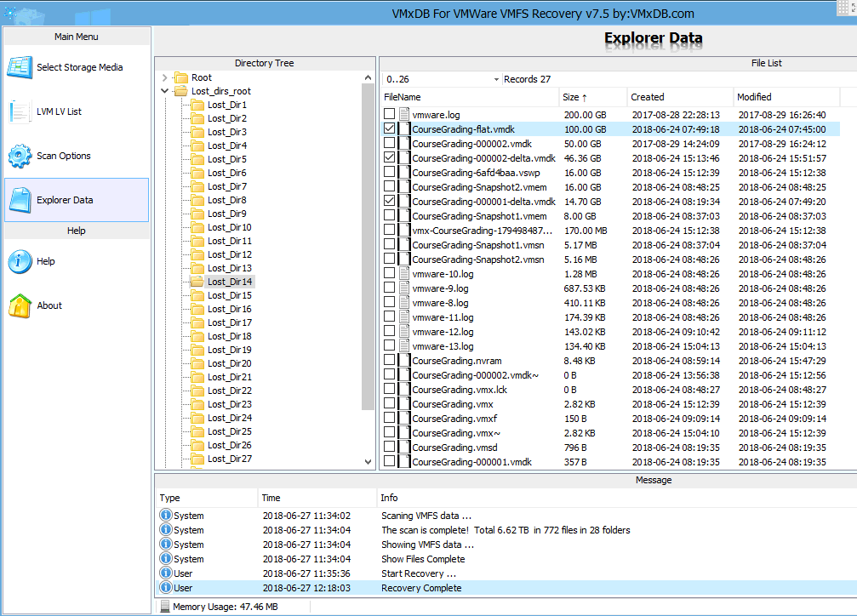
Task: Click the memory usage chip icon
Action: pyautogui.click(x=164, y=607)
